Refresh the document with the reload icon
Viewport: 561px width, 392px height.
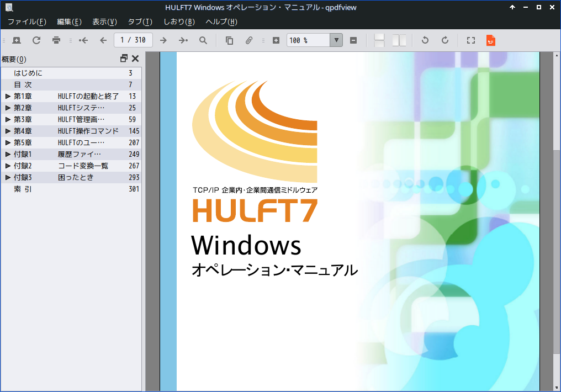pos(36,40)
